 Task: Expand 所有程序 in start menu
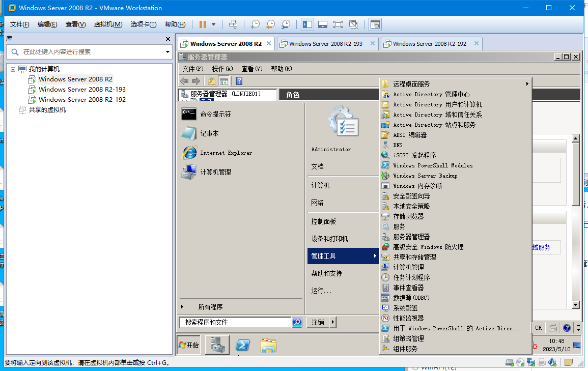pyautogui.click(x=210, y=307)
